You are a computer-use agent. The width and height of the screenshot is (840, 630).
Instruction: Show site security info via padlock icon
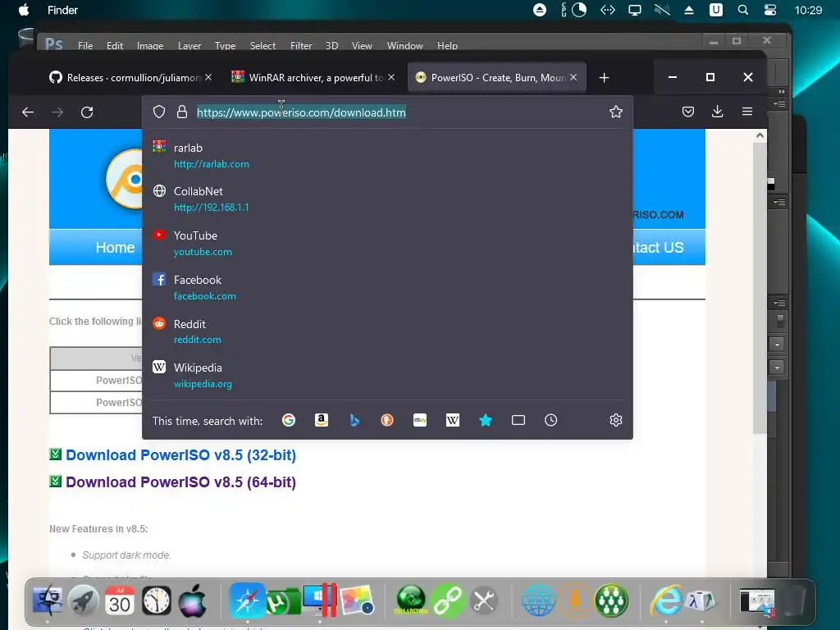click(182, 112)
